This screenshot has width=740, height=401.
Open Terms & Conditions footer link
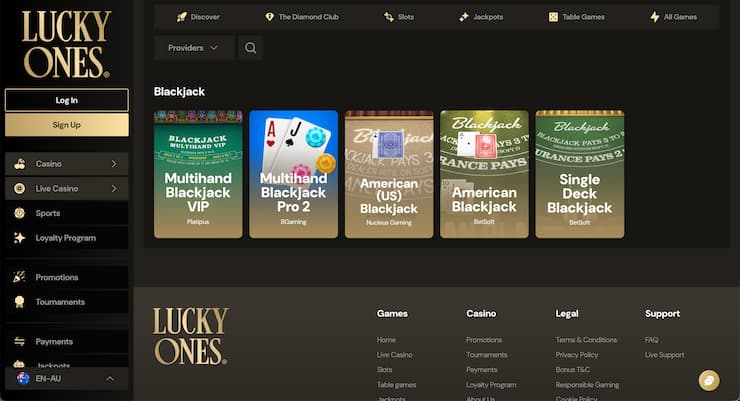coord(586,340)
